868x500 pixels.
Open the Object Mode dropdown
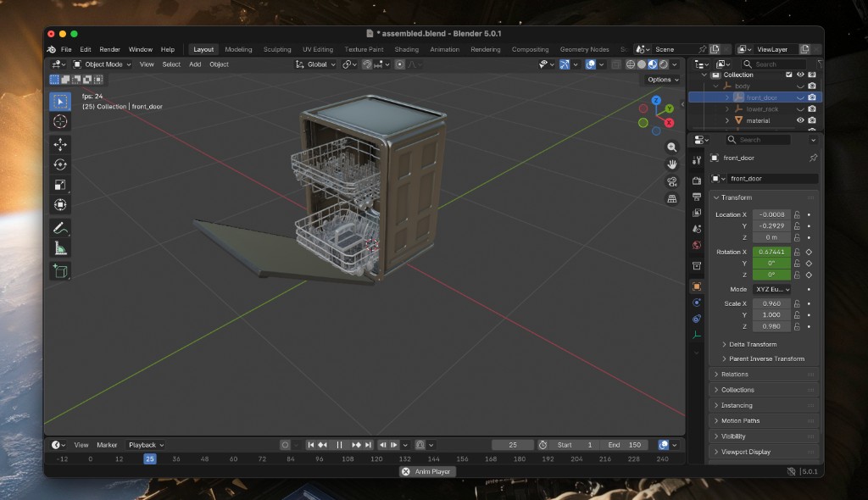(x=103, y=64)
